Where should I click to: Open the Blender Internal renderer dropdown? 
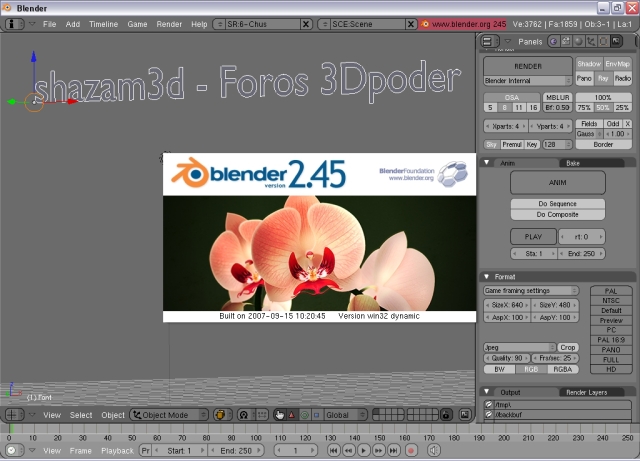pyautogui.click(x=527, y=81)
